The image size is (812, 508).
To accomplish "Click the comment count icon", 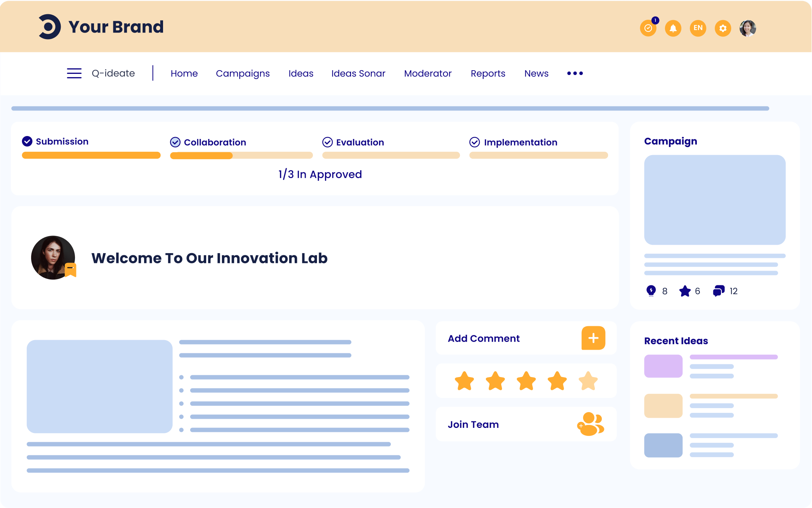I will point(718,290).
